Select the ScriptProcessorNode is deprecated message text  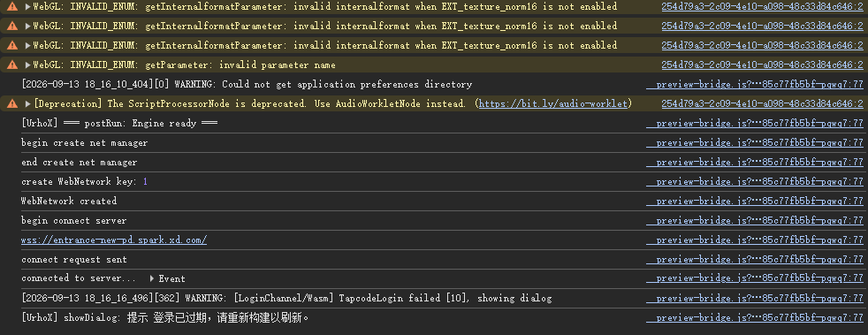pyautogui.click(x=249, y=103)
